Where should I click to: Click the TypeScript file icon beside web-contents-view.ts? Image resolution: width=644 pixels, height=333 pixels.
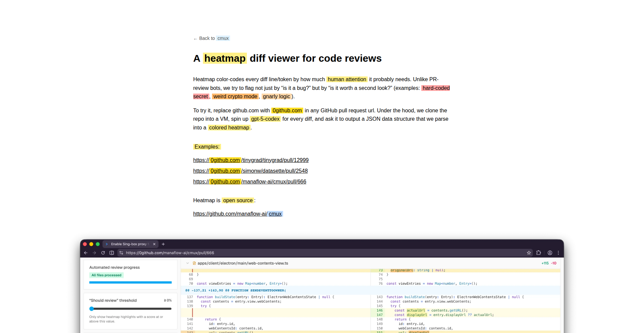pyautogui.click(x=194, y=263)
